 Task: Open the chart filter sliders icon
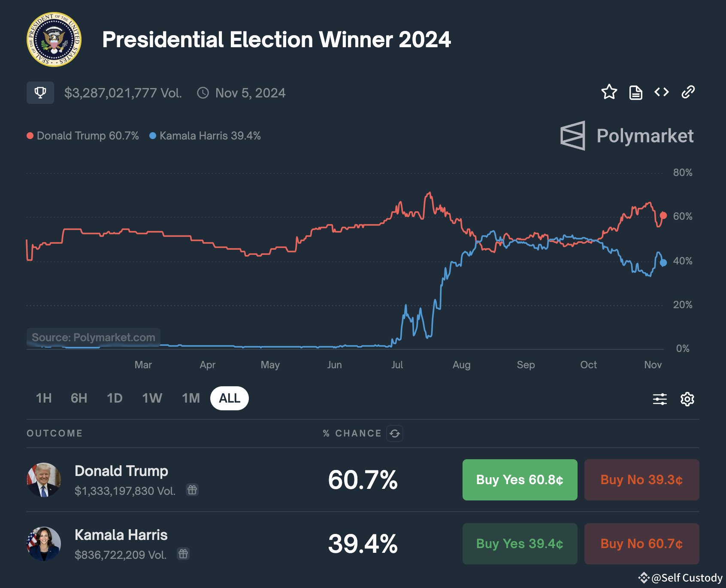coord(659,399)
